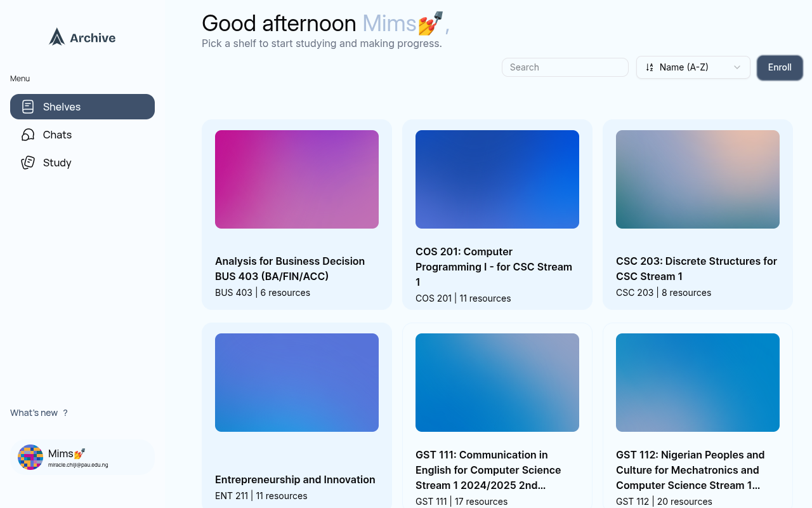This screenshot has width=812, height=508.
Task: Click the question mark beside What's new
Action: coord(65,413)
